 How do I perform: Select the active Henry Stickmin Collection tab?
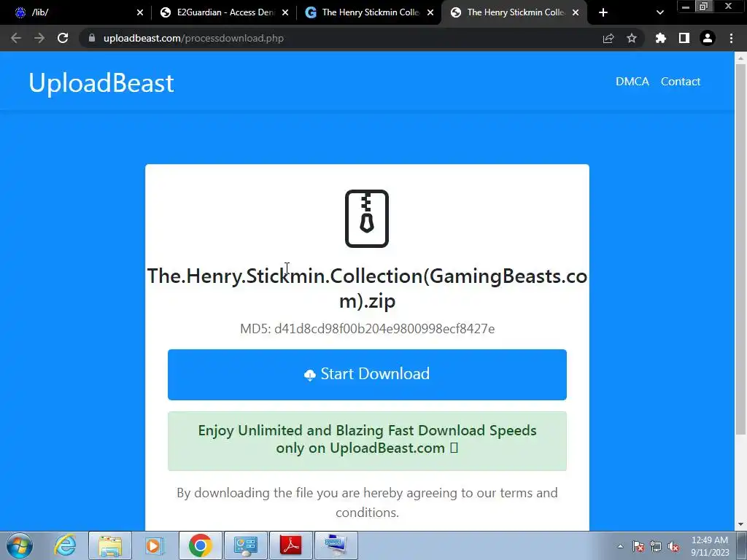pyautogui.click(x=514, y=12)
